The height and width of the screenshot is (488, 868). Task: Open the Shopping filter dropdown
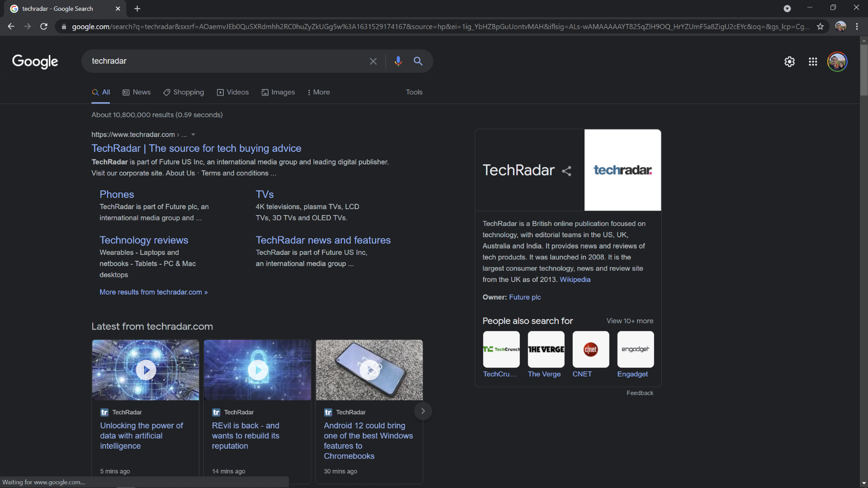click(185, 92)
